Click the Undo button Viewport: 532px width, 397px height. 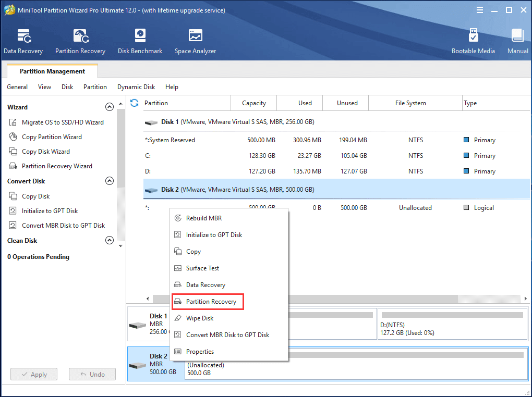pos(92,374)
